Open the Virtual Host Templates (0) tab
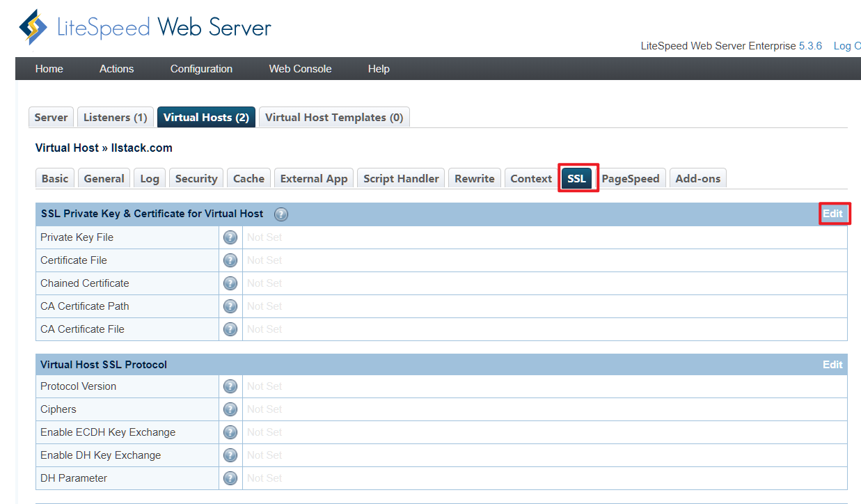This screenshot has height=504, width=861. coord(334,118)
